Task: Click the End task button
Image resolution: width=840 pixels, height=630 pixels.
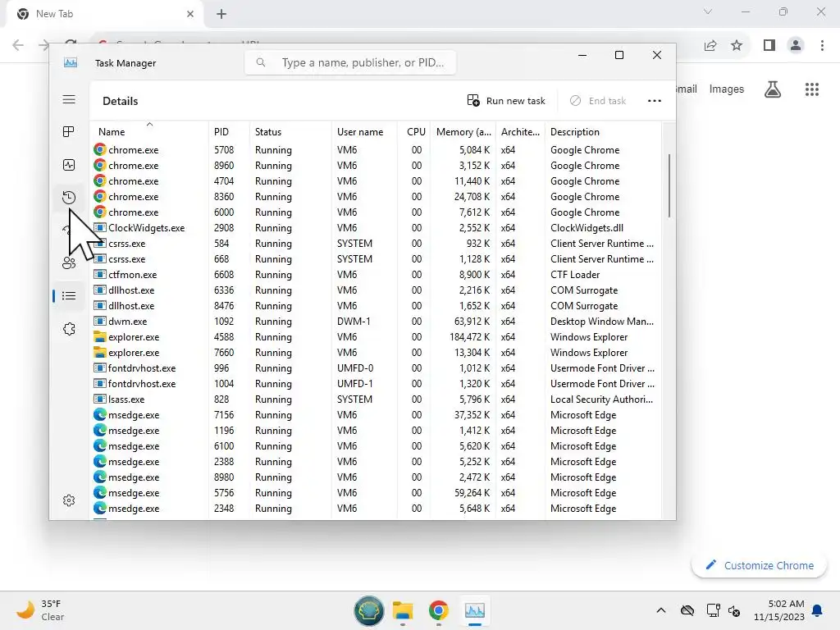Action: click(x=598, y=101)
